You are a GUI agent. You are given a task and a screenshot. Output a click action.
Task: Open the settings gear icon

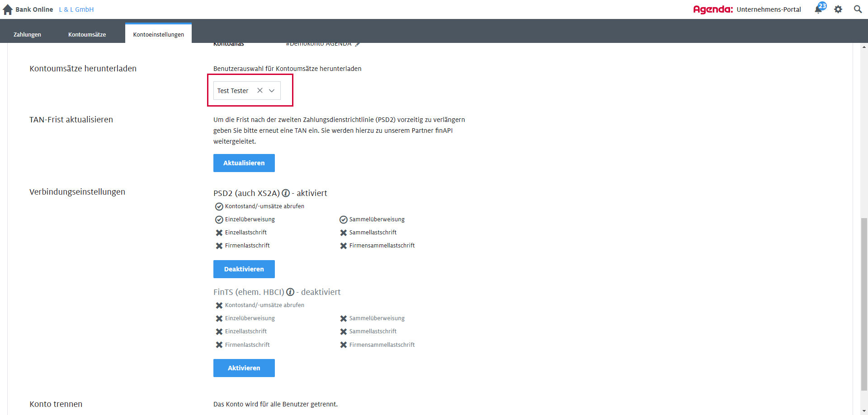coord(838,9)
